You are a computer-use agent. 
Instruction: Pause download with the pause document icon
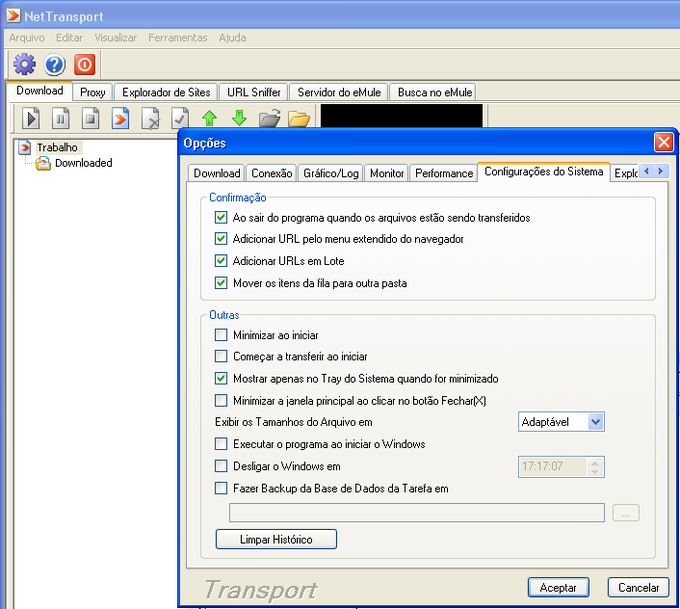pyautogui.click(x=61, y=118)
